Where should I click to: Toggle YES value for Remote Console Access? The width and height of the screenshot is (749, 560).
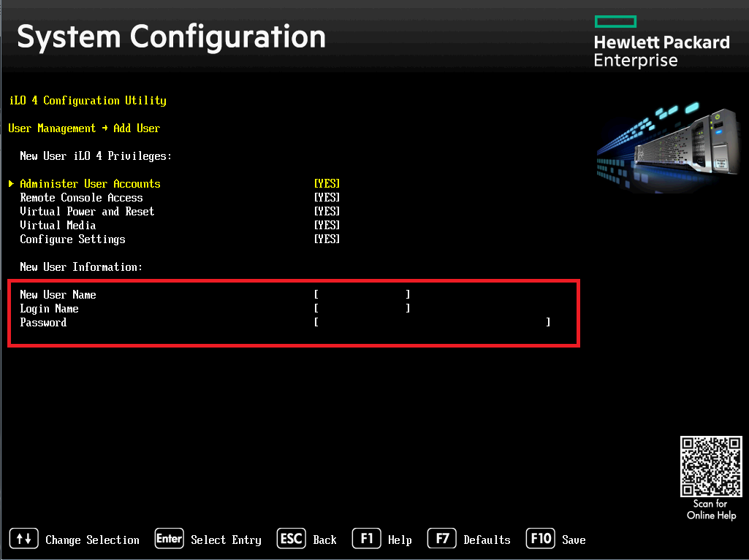click(327, 198)
